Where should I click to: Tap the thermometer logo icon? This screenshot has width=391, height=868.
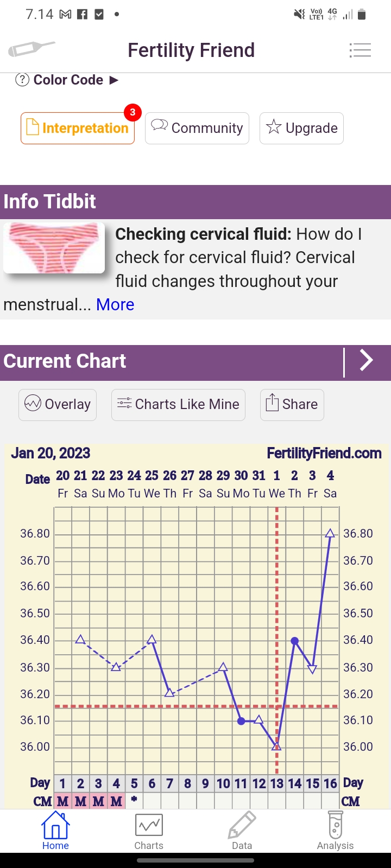point(31,49)
